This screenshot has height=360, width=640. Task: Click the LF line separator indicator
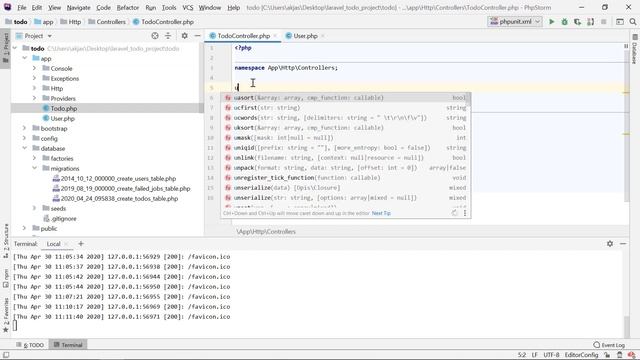point(534,355)
